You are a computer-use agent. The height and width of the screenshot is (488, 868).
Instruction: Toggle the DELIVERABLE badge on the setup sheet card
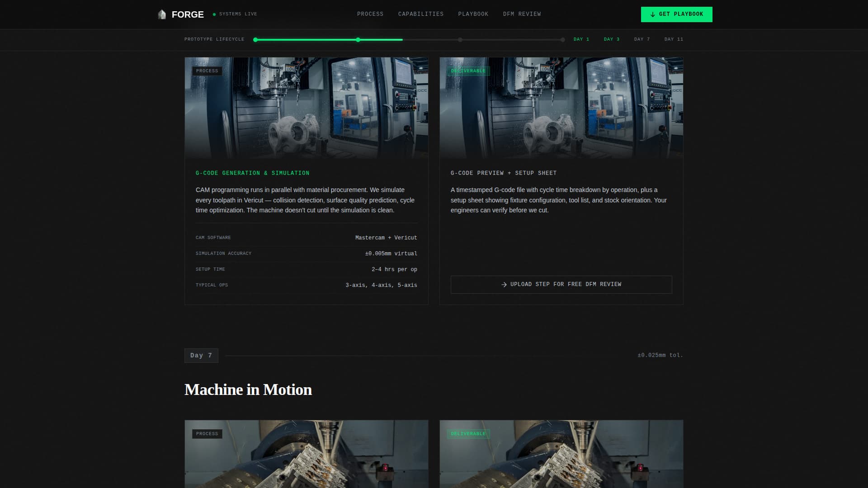468,71
